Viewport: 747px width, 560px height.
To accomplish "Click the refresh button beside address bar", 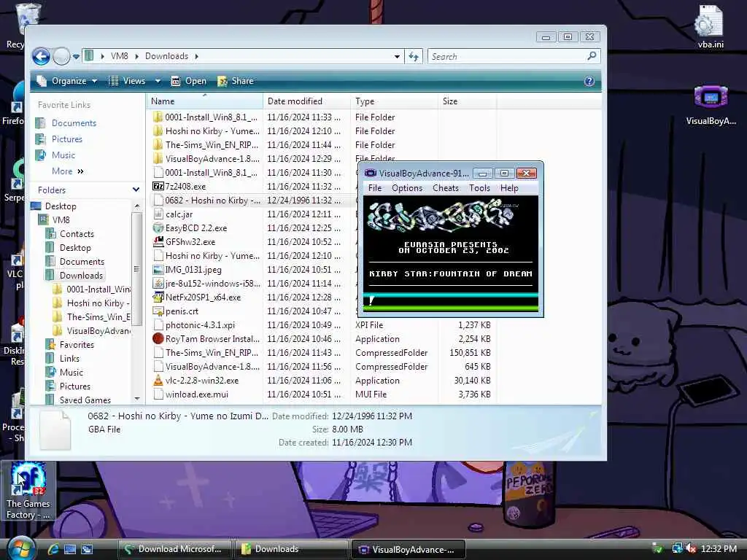I will click(x=414, y=57).
